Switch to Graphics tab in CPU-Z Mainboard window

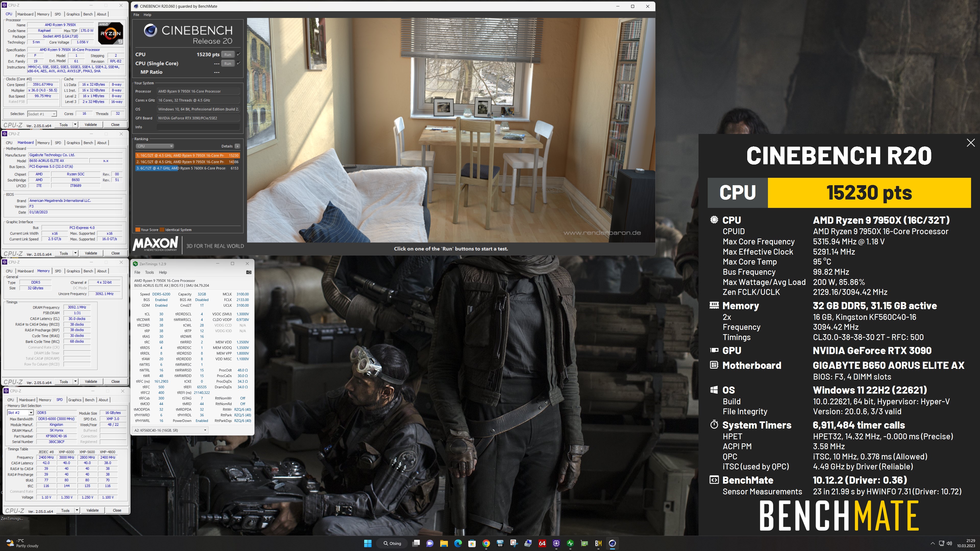pos(73,143)
